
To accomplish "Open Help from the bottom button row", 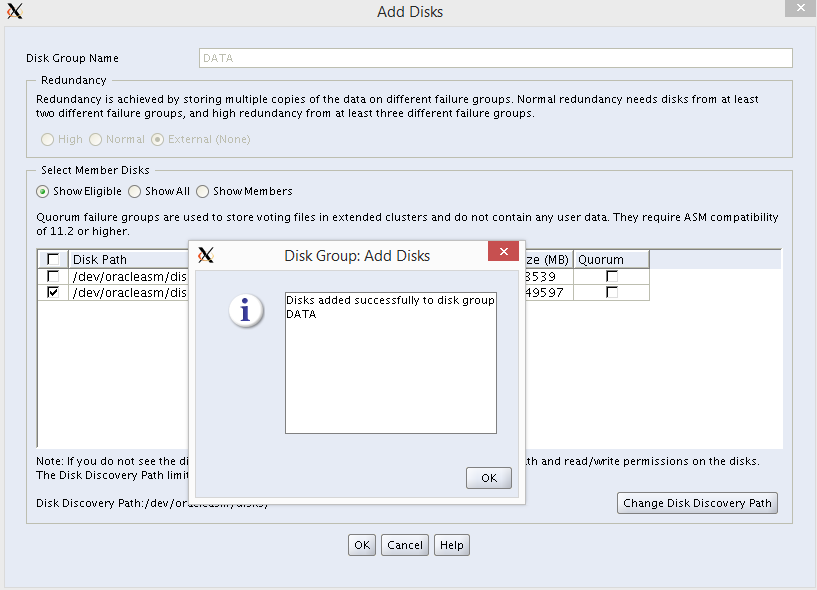I will click(x=451, y=545).
